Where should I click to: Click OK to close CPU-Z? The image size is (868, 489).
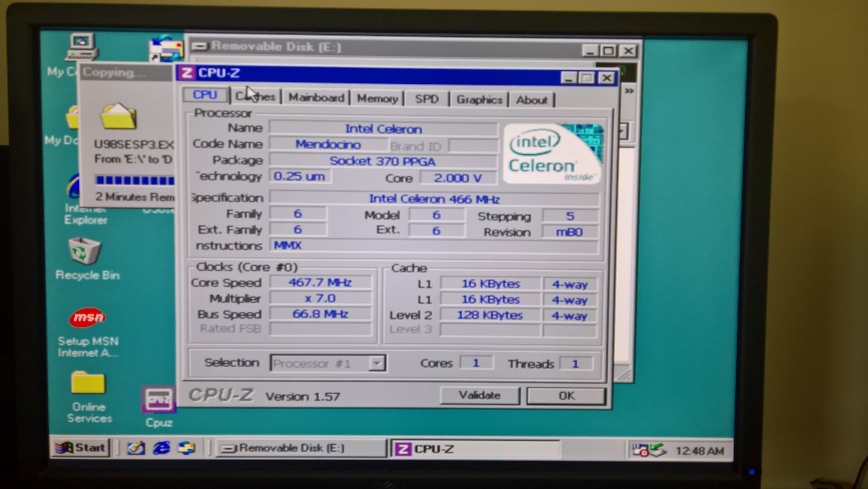[566, 396]
